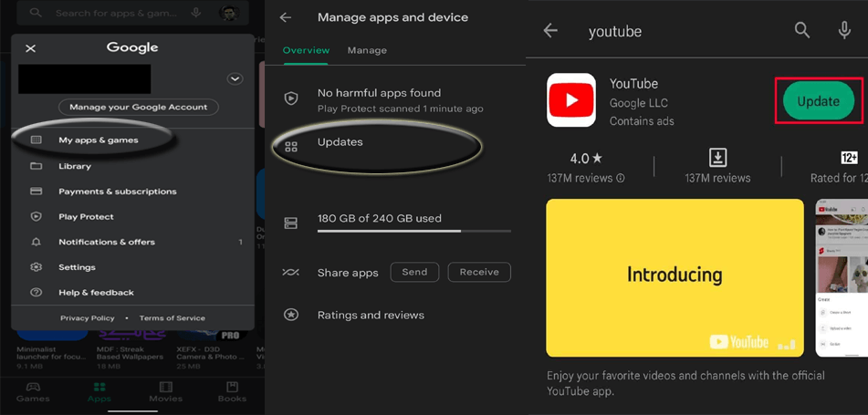Screen dimensions: 868x415
Task: Click the Notifications bell icon
Action: pyautogui.click(x=37, y=243)
